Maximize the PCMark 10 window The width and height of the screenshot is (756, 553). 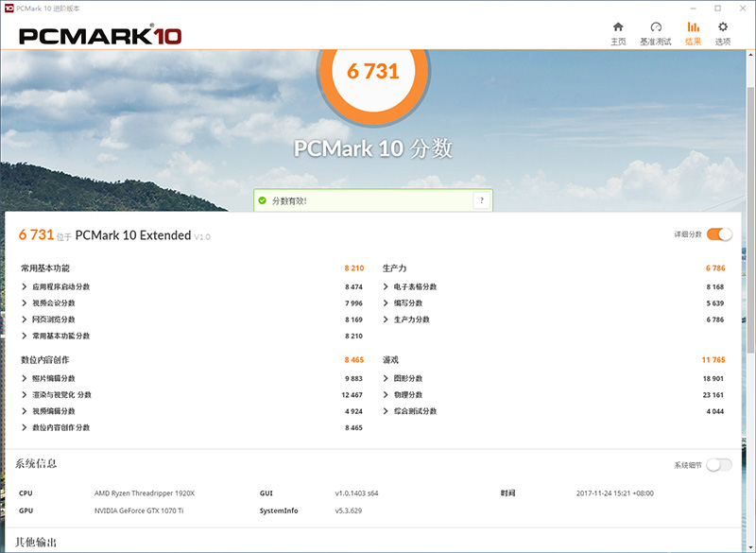pos(718,9)
